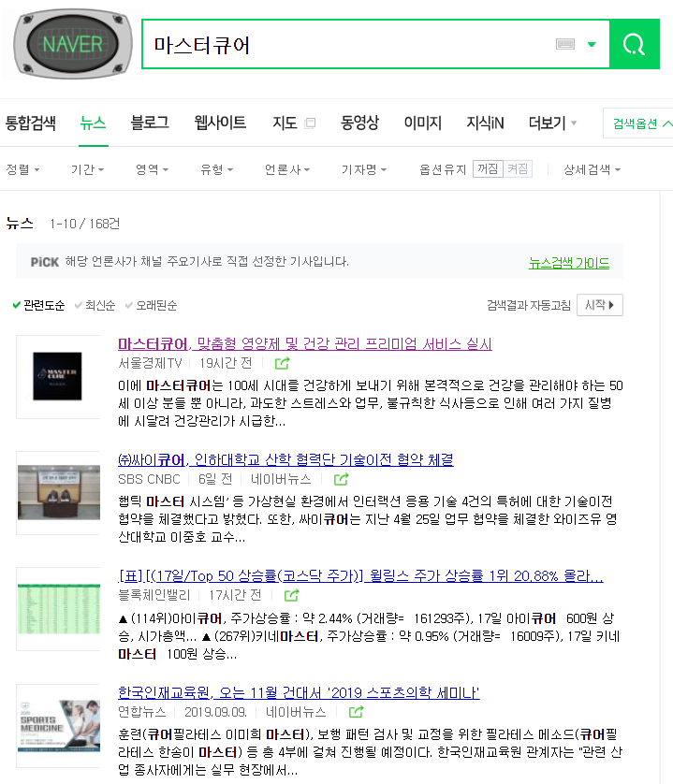The height and width of the screenshot is (784, 673).
Task: Click the 1-10 / 168건 result count
Action: point(84,224)
